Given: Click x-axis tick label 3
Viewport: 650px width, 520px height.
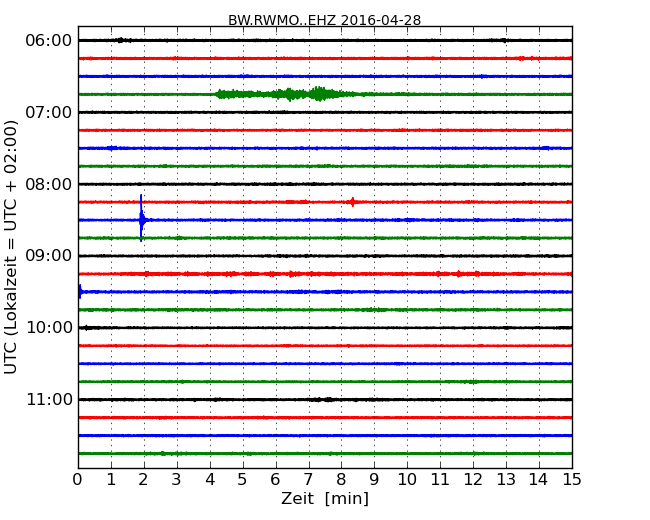Looking at the screenshot, I should [177, 479].
